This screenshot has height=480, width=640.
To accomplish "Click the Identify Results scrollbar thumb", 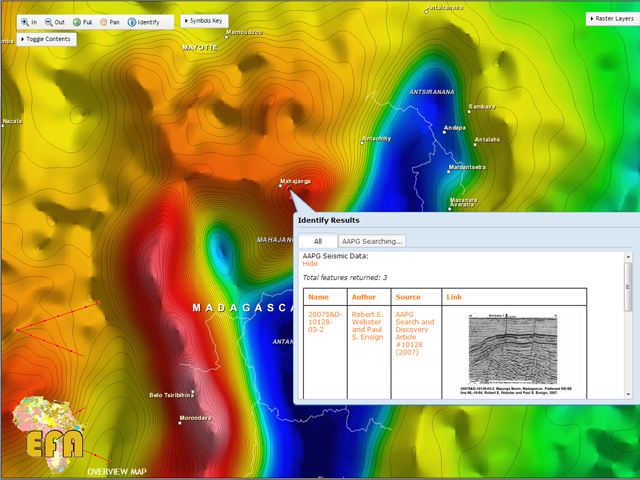I will pos(628,287).
